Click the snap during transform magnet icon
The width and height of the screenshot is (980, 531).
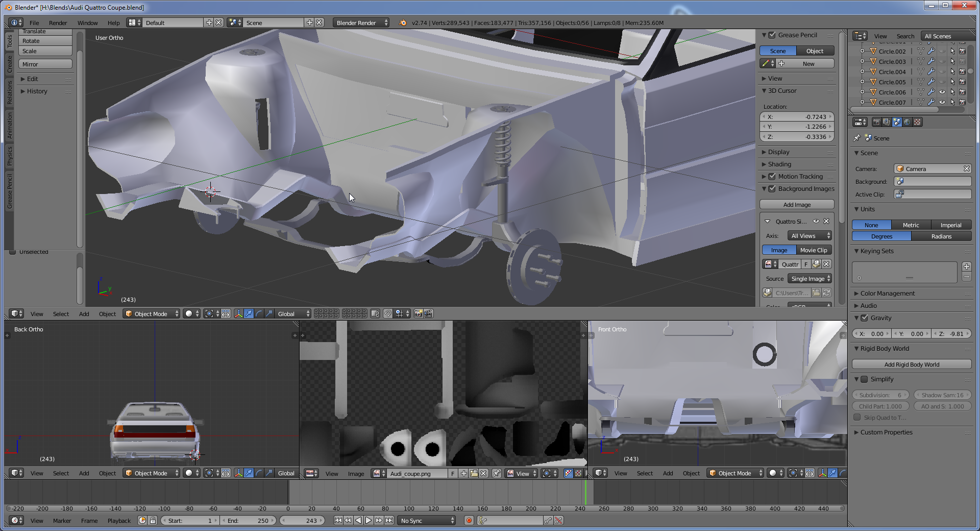(x=388, y=314)
